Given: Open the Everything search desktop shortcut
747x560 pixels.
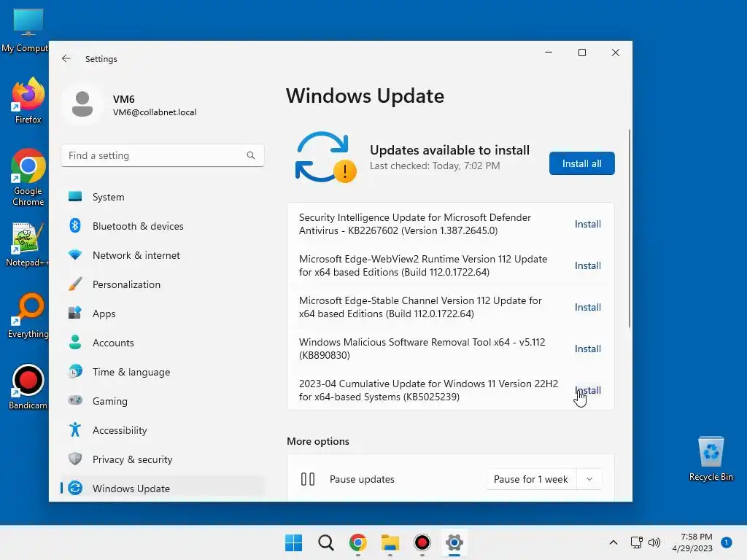Looking at the screenshot, I should [x=28, y=316].
